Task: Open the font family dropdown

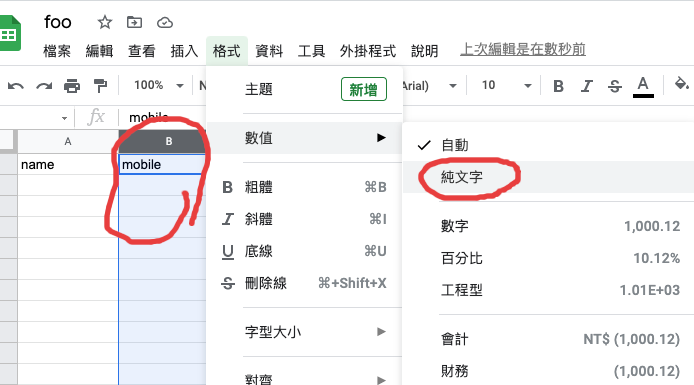Action: (x=428, y=85)
